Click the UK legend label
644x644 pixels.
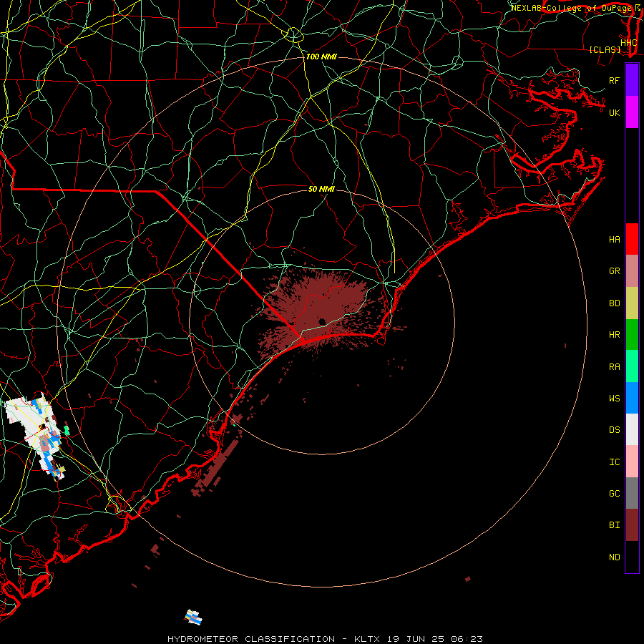point(614,112)
